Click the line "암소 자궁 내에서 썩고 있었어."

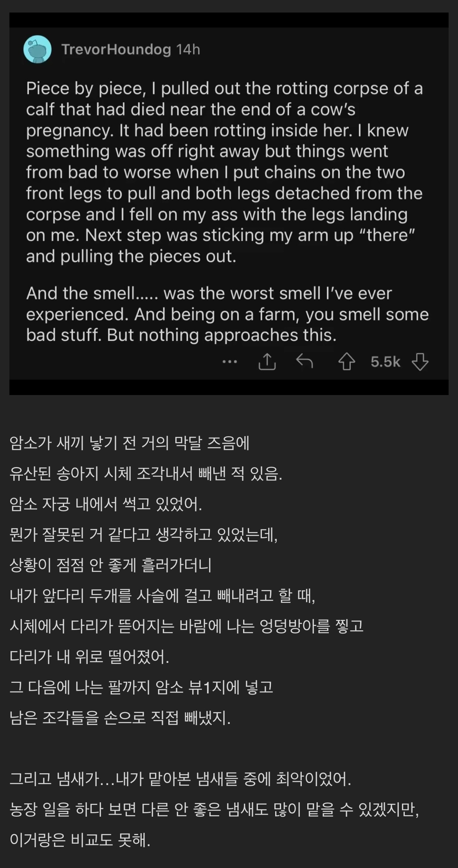tap(106, 504)
